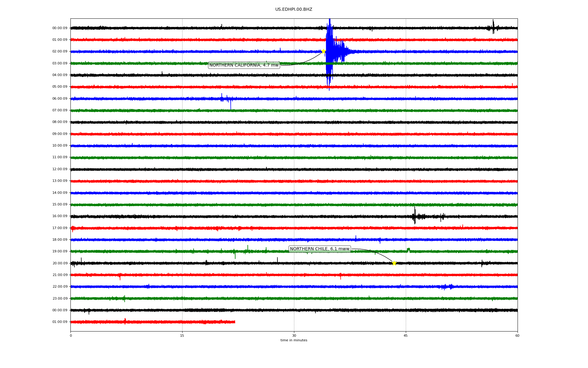Click the 06:00:09 time label

(60, 98)
